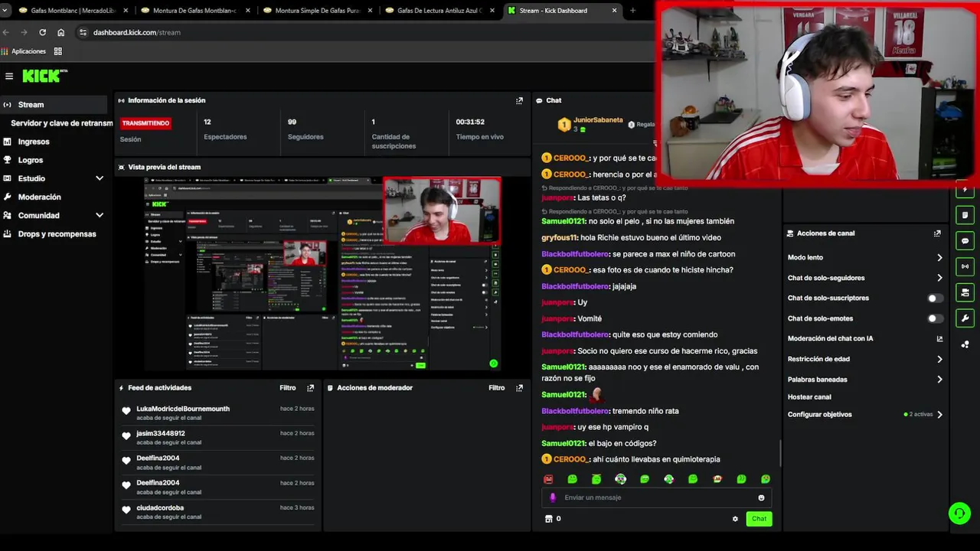The width and height of the screenshot is (980, 551).
Task: Open the broadcast signal icon in right sidebar
Action: 965,266
